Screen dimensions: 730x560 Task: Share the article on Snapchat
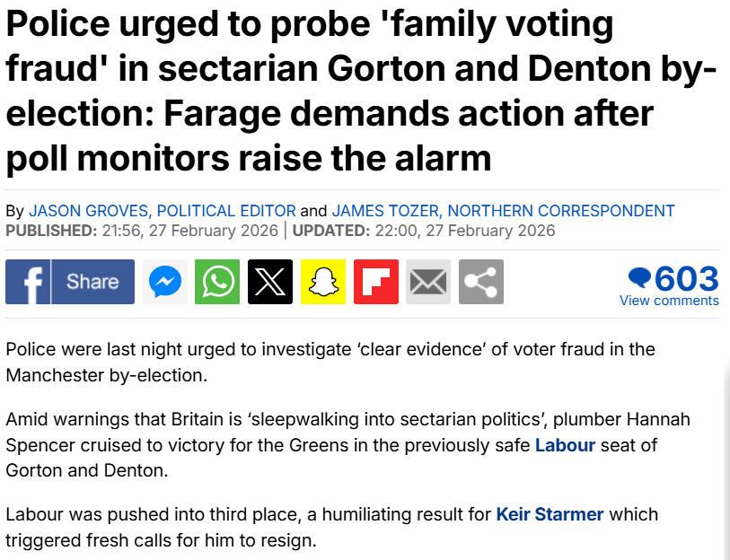[x=323, y=282]
